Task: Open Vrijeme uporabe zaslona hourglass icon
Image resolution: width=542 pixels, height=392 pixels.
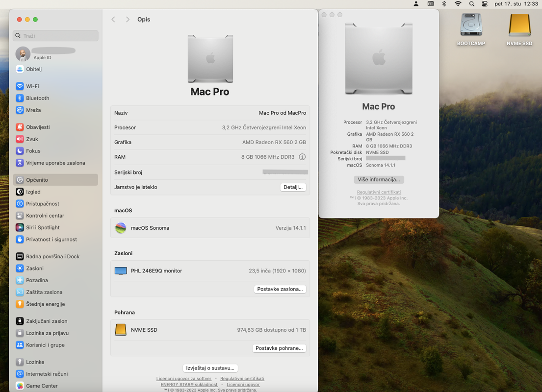Action: (x=20, y=163)
